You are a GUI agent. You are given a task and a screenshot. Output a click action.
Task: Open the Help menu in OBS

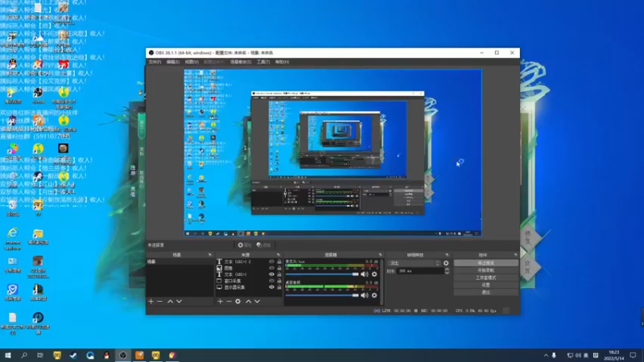pos(283,62)
